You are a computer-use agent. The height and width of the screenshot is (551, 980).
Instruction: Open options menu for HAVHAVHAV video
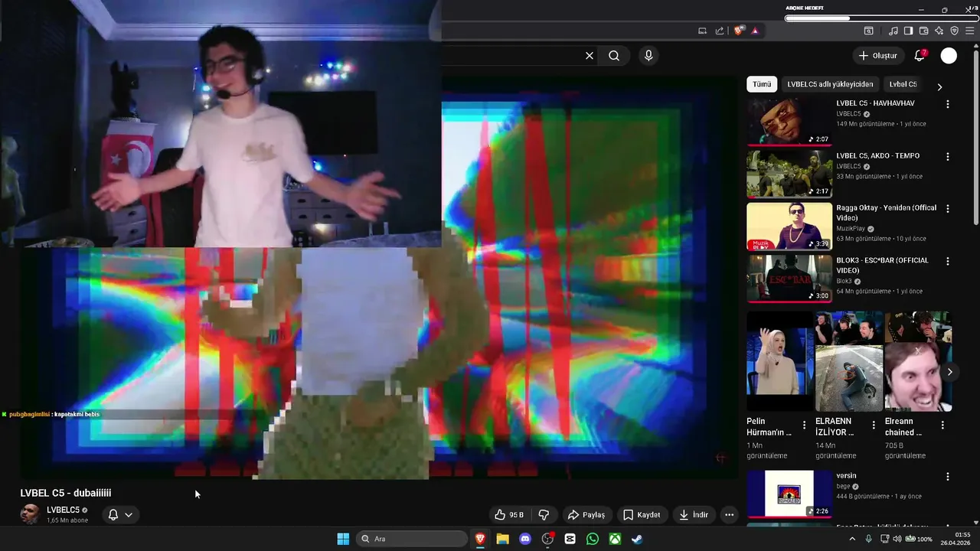[x=948, y=104]
